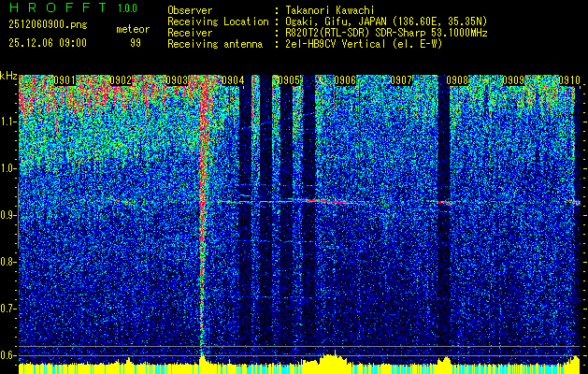Click the red horizontal echo trace below 0906
The height and width of the screenshot is (374, 588).
point(328,201)
